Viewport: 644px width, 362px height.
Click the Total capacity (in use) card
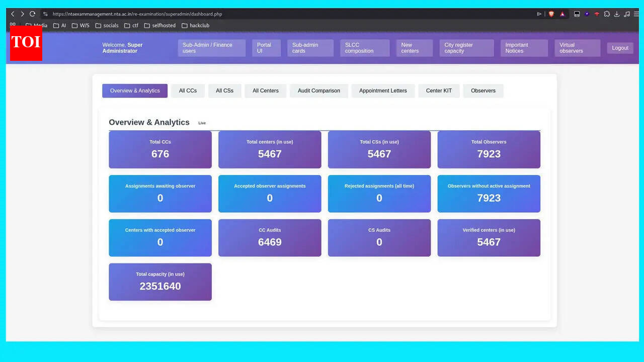coord(160,282)
